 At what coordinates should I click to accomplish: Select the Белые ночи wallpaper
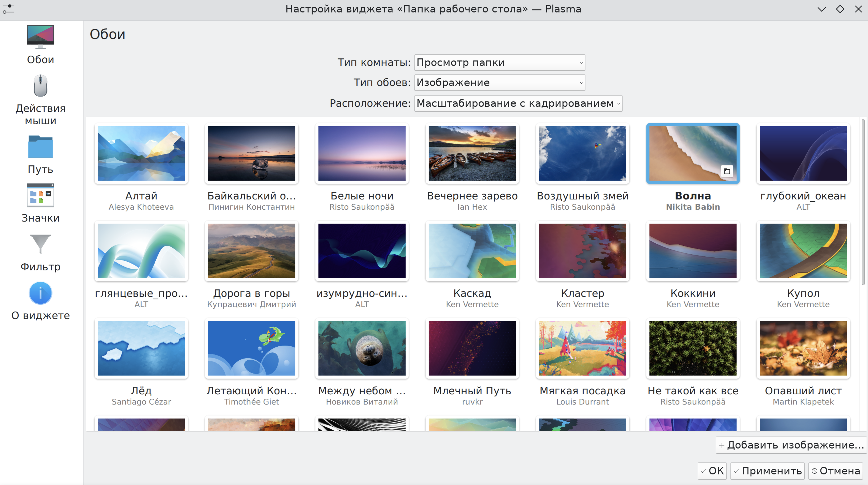(x=362, y=153)
